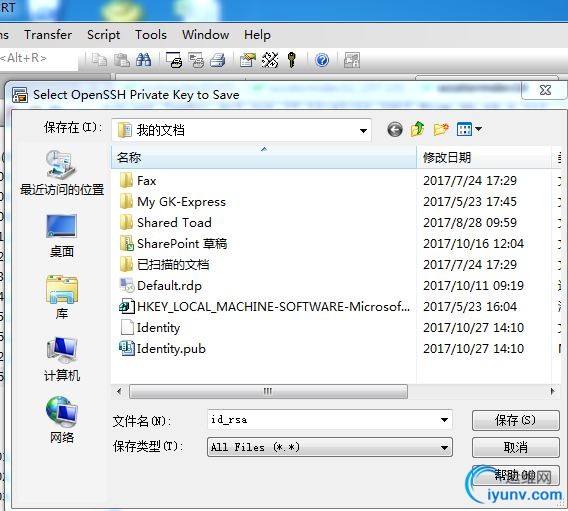
Task: Click the last toolbar icon after Help
Action: coord(352,60)
